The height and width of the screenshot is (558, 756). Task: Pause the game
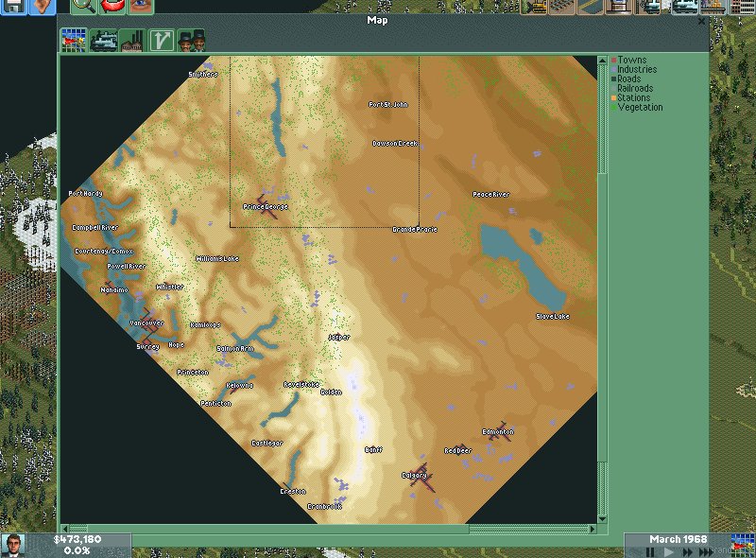pyautogui.click(x=650, y=552)
